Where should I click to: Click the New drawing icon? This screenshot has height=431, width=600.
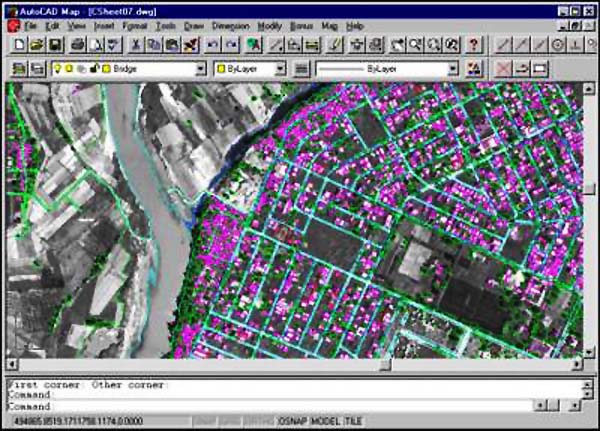18,45
